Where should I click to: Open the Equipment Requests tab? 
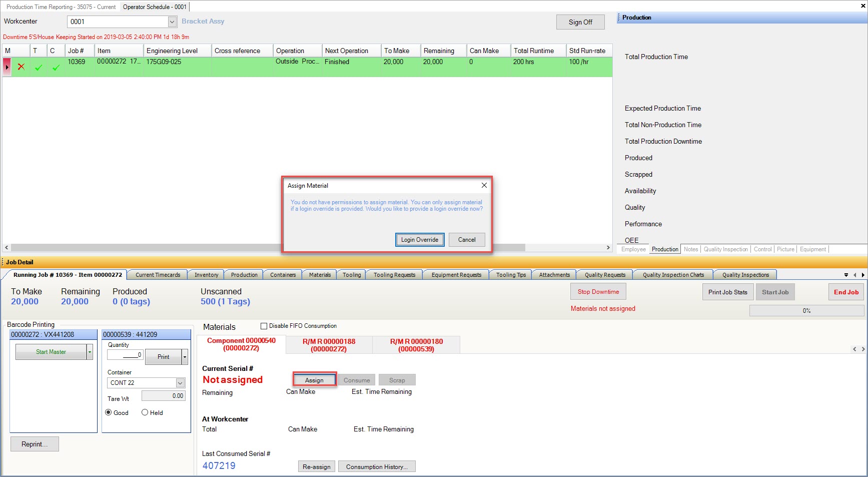(x=456, y=275)
